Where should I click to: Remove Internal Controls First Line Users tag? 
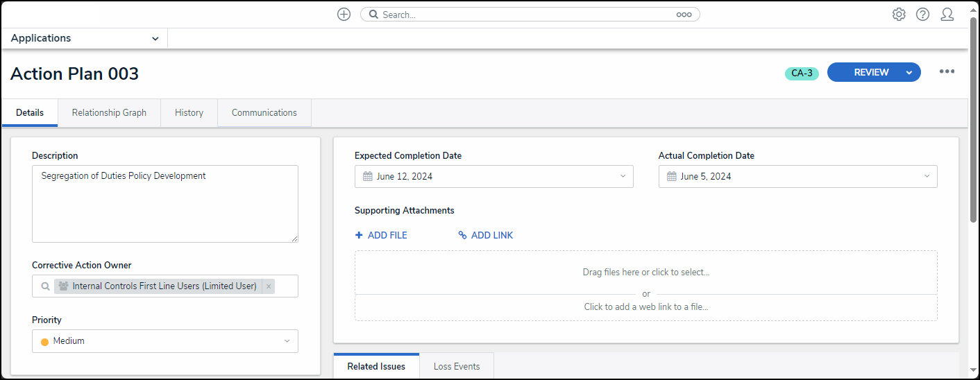click(x=269, y=286)
